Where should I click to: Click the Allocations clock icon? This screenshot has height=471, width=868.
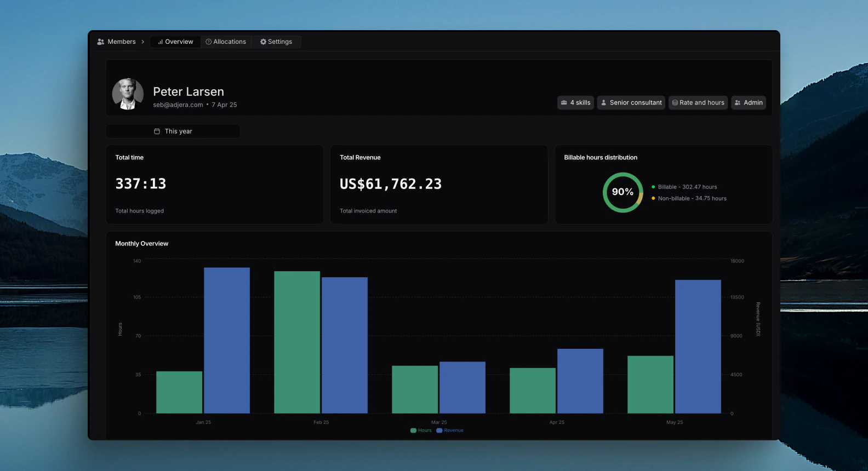click(209, 42)
